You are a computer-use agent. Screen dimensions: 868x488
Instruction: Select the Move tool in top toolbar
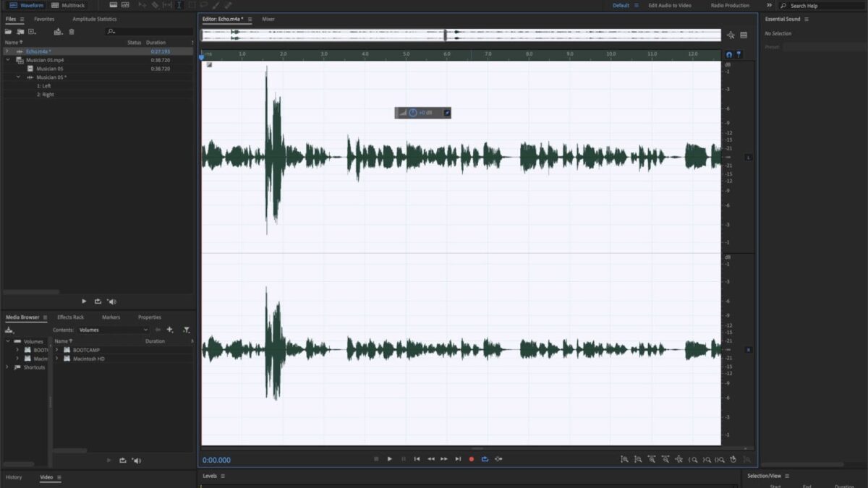tap(142, 5)
